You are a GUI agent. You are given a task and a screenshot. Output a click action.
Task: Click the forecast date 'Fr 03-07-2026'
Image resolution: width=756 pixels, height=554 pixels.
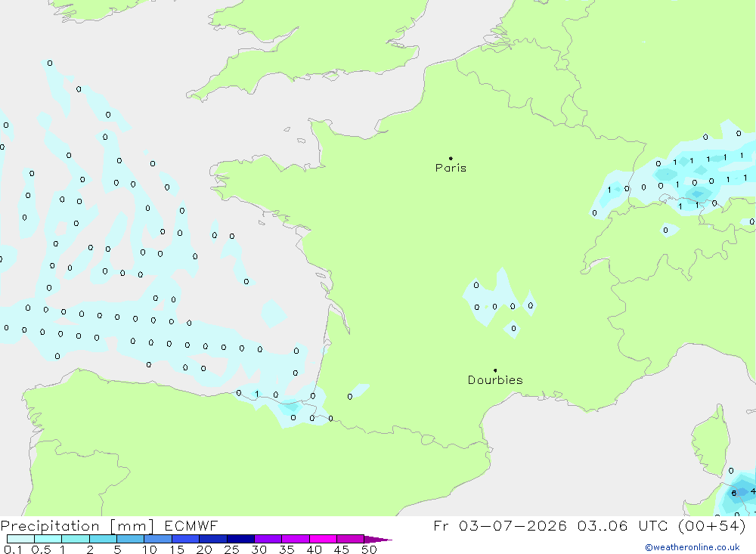point(500,526)
